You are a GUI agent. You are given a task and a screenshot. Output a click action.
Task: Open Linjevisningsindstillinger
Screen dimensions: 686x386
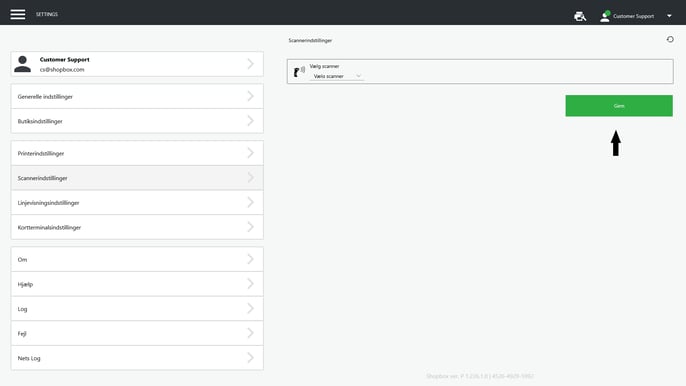(x=137, y=203)
